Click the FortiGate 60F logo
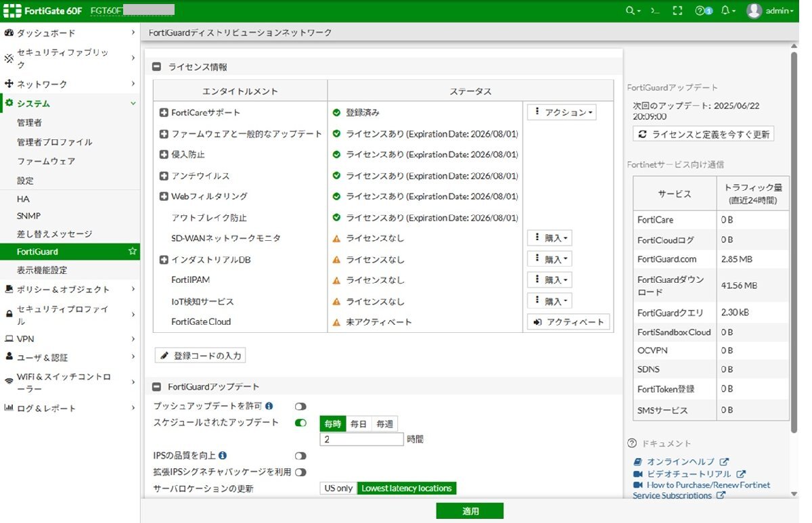This screenshot has height=523, width=812. pyautogui.click(x=42, y=11)
